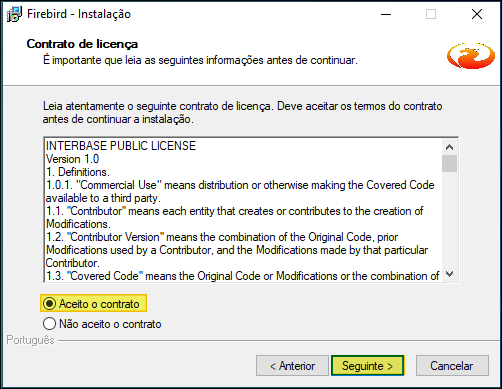
Task: Cancel the installation with Cancelar
Action: tap(452, 366)
